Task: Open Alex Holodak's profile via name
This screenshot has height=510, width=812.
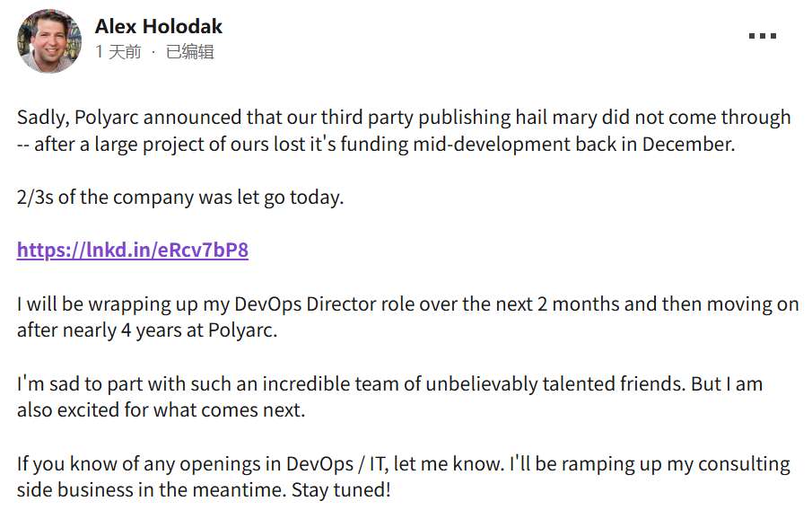Action: pyautogui.click(x=159, y=26)
